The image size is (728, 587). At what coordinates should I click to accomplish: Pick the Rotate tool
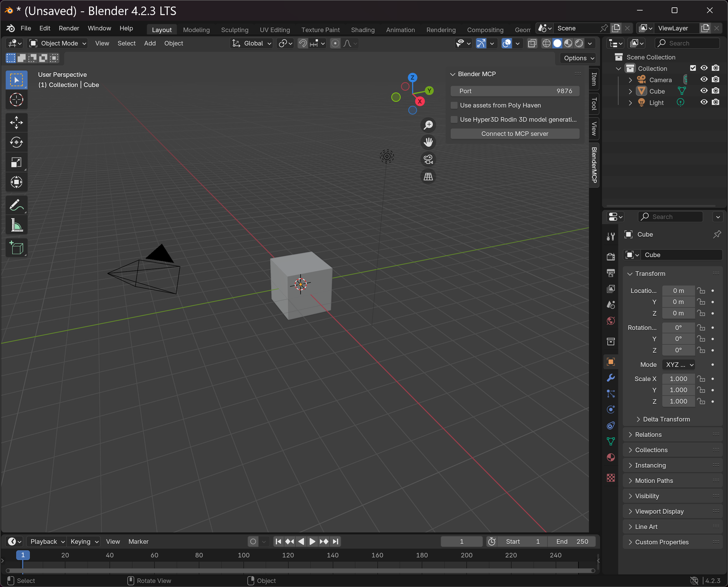16,142
